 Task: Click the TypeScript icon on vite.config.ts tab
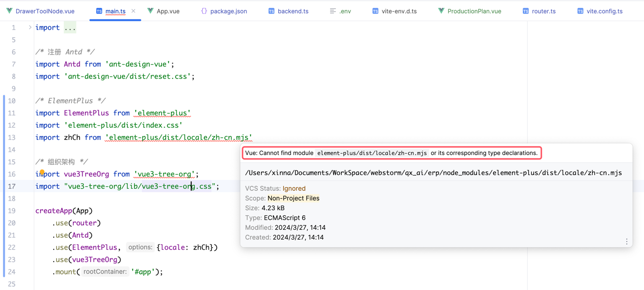pyautogui.click(x=581, y=11)
